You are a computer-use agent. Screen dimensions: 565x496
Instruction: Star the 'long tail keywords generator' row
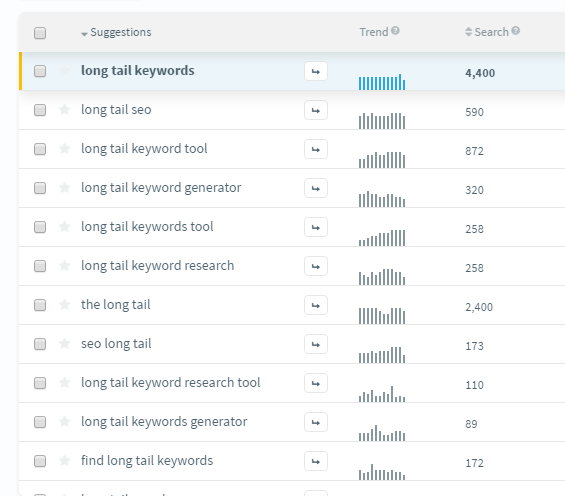pos(64,421)
